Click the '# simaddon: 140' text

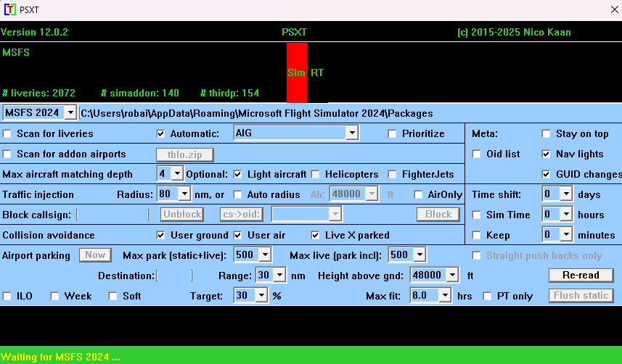click(x=140, y=94)
